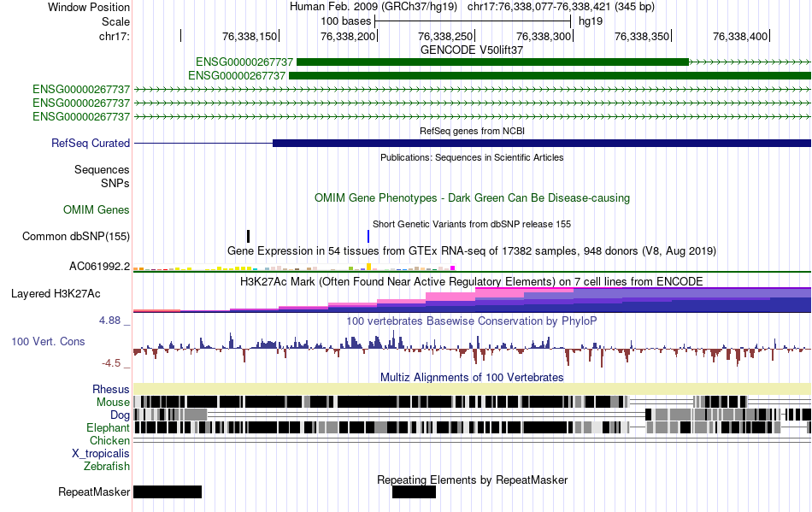Click the GENCODE V50lift37 track title
The image size is (812, 512).
[472, 50]
